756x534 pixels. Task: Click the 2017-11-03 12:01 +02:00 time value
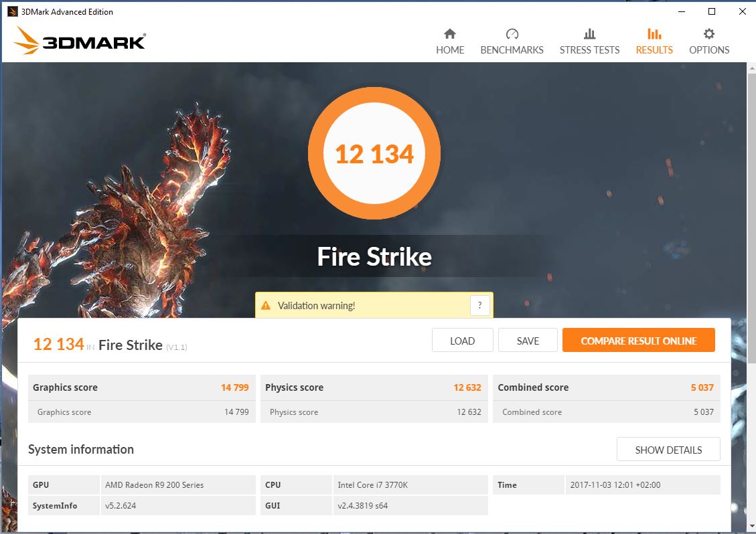[615, 485]
